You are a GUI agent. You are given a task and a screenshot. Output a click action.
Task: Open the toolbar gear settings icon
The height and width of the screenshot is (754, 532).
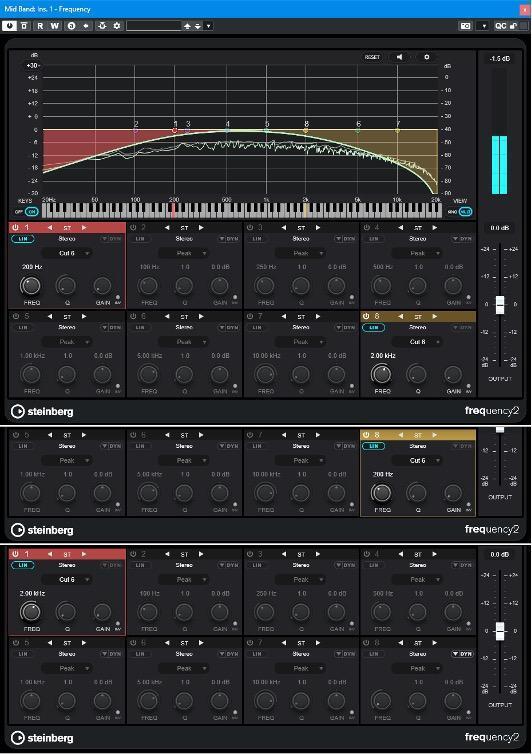pyautogui.click(x=117, y=26)
